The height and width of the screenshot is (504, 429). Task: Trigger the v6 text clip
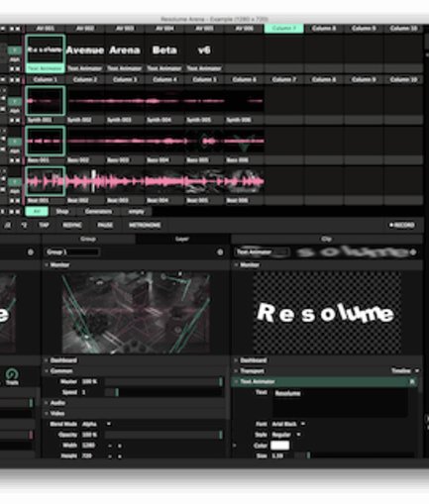pos(204,50)
